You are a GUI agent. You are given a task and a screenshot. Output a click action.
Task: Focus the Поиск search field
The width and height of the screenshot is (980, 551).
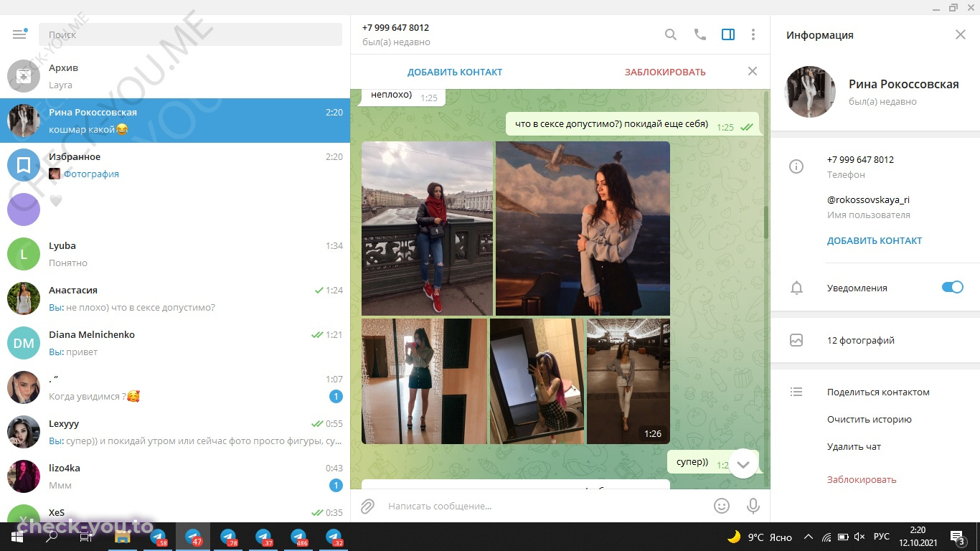tap(190, 34)
